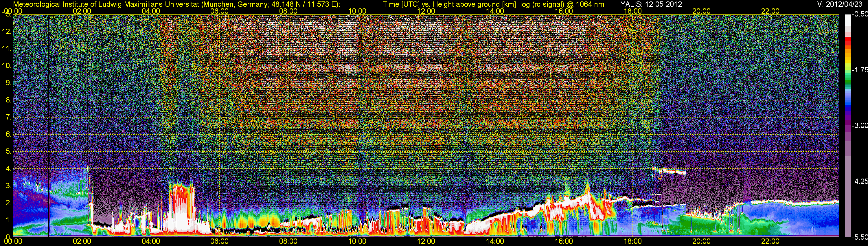The width and height of the screenshot is (868, 246).
Task: Click 04:00 on the bottom time axis
Action: [151, 241]
